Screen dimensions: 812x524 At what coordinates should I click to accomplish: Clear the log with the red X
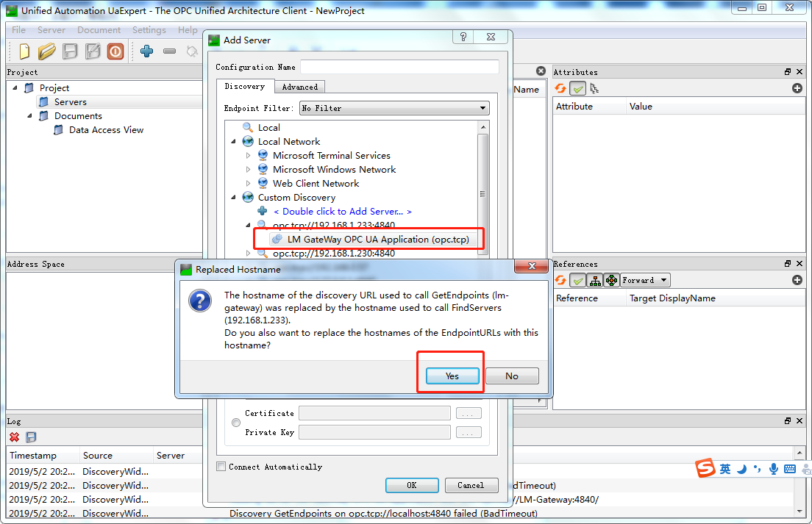tap(15, 437)
